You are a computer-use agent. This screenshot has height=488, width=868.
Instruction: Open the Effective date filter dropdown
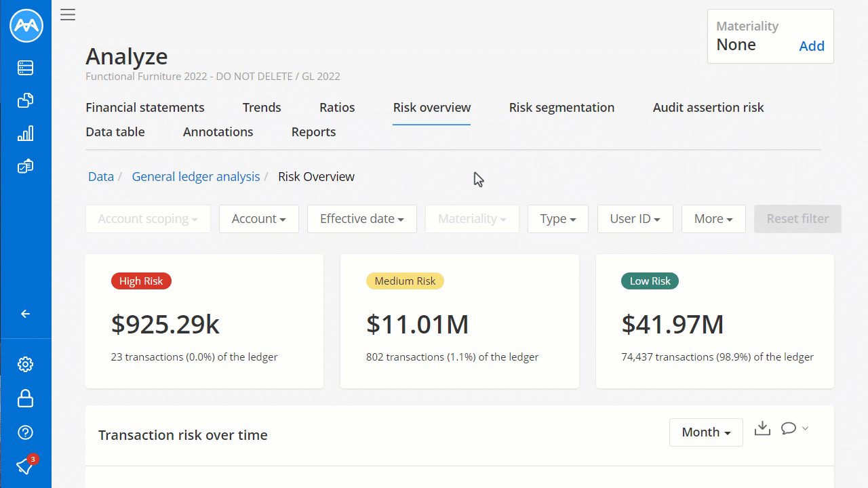tap(361, 219)
